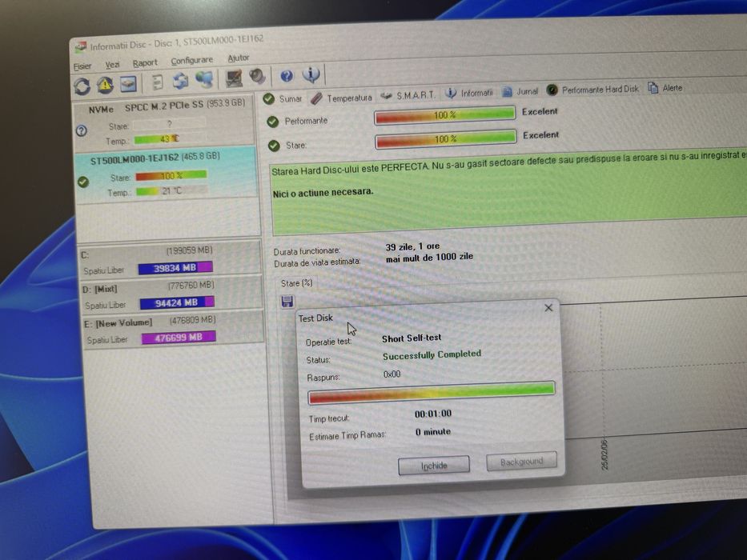
Task: Click the blue arrows report toolbar icon
Action: [180, 81]
